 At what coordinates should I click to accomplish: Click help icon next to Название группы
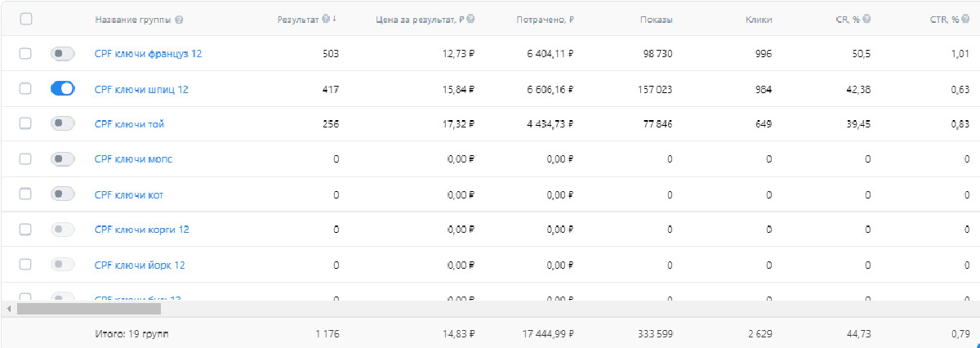coord(179,20)
